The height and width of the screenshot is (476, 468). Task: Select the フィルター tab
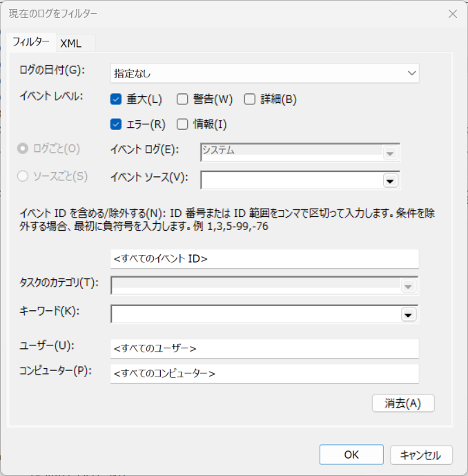tap(31, 42)
